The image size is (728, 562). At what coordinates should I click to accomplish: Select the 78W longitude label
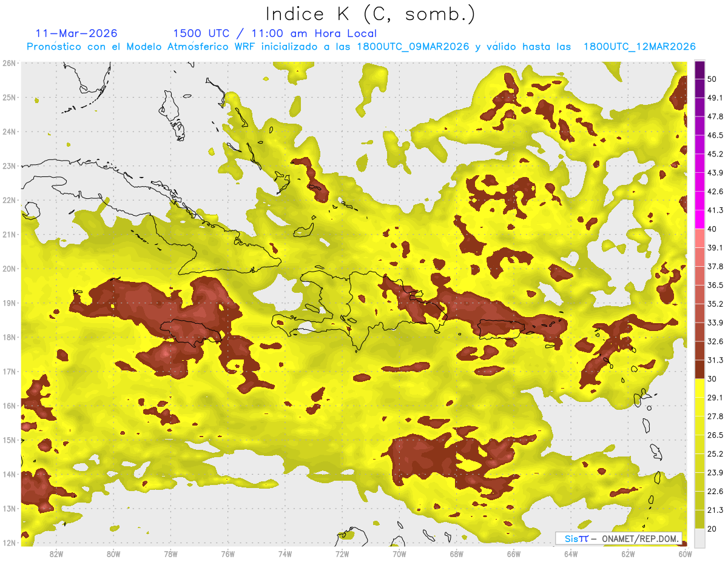[170, 554]
